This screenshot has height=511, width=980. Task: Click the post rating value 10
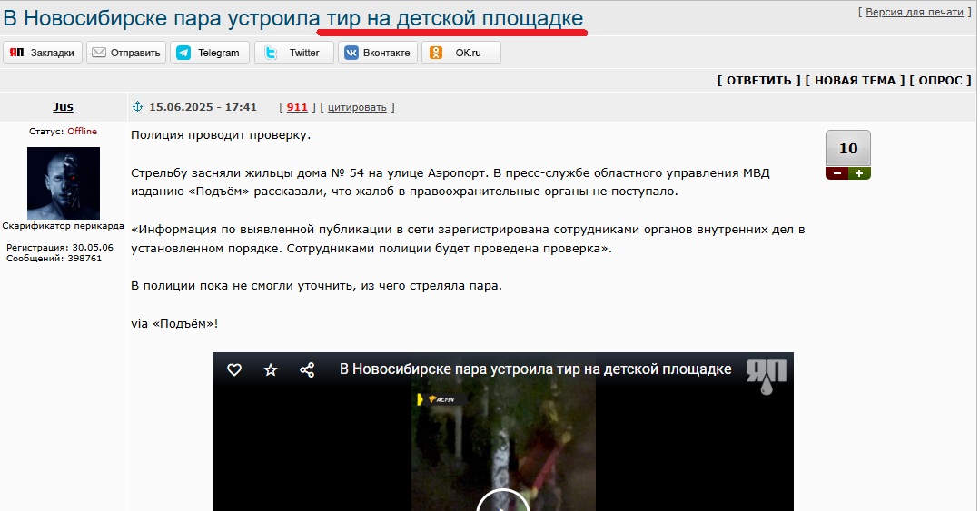coord(848,149)
